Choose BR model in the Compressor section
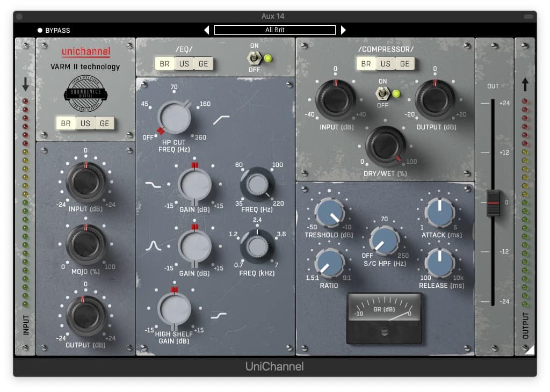The width and height of the screenshot is (550, 392). [366, 64]
